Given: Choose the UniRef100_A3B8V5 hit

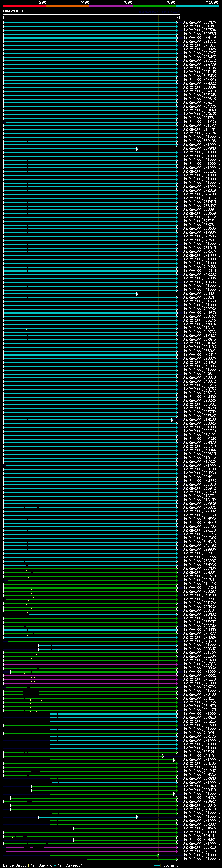Looking at the screenshot, I should tap(199, 49).
